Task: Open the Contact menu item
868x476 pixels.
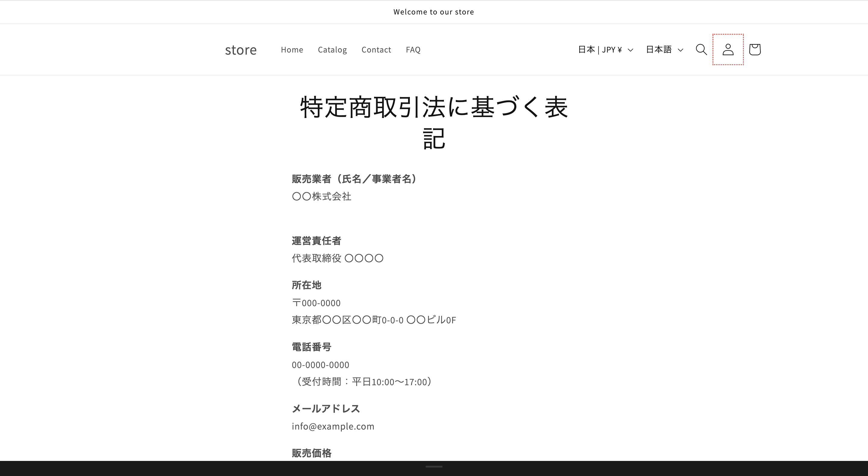Action: click(376, 49)
